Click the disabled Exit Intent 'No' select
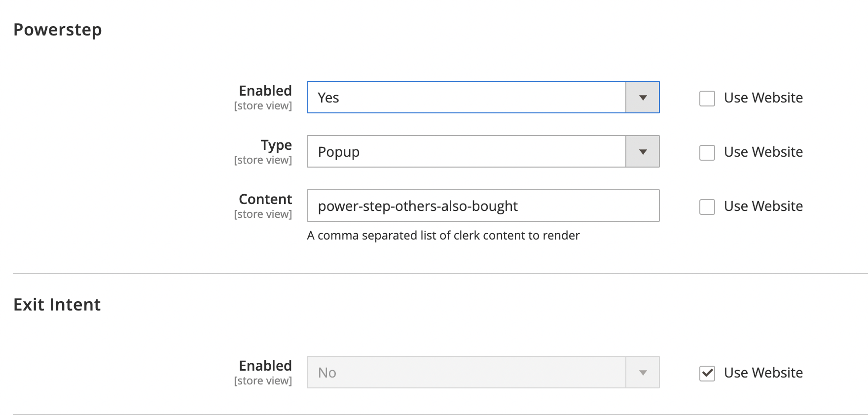This screenshot has width=868, height=415. [466, 373]
